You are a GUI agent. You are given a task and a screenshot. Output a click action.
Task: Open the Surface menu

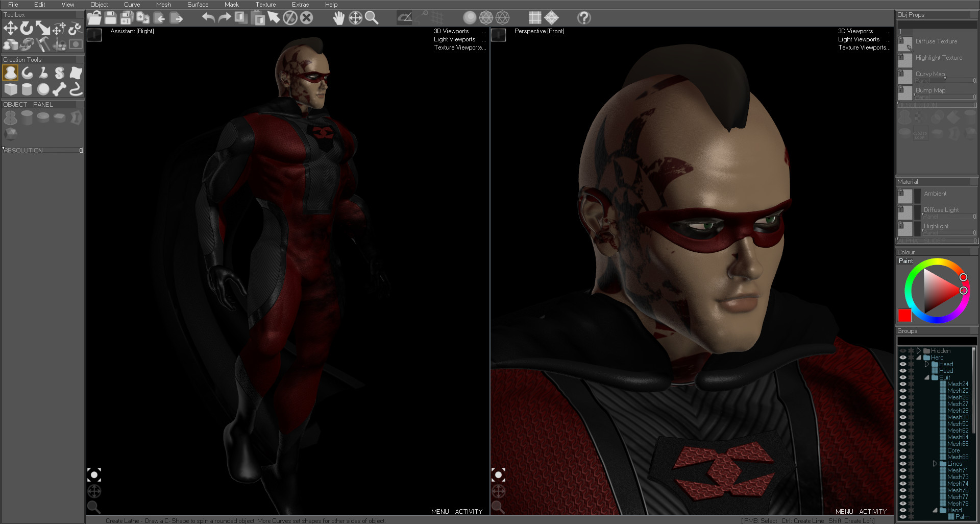tap(198, 5)
